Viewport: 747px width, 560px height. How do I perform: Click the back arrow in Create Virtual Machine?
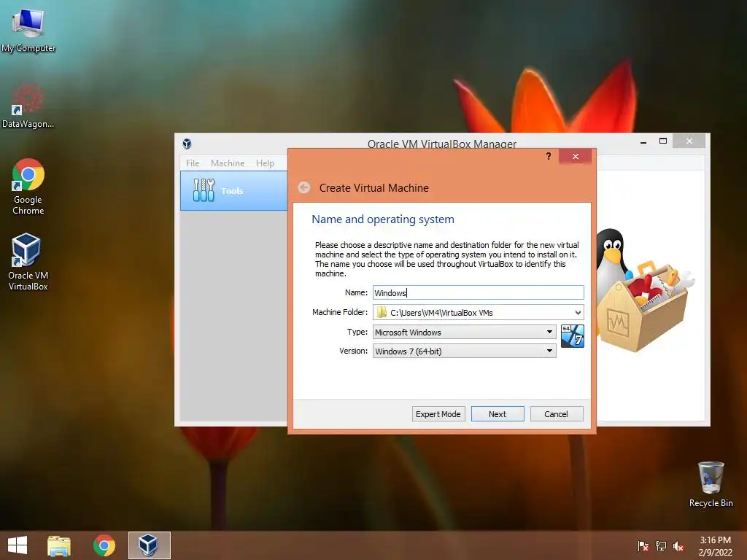tap(304, 187)
